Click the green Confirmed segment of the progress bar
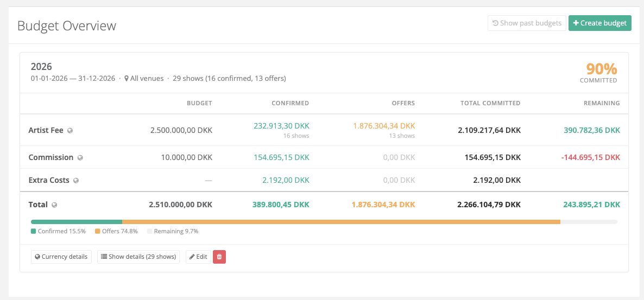The image size is (644, 300). (76, 222)
